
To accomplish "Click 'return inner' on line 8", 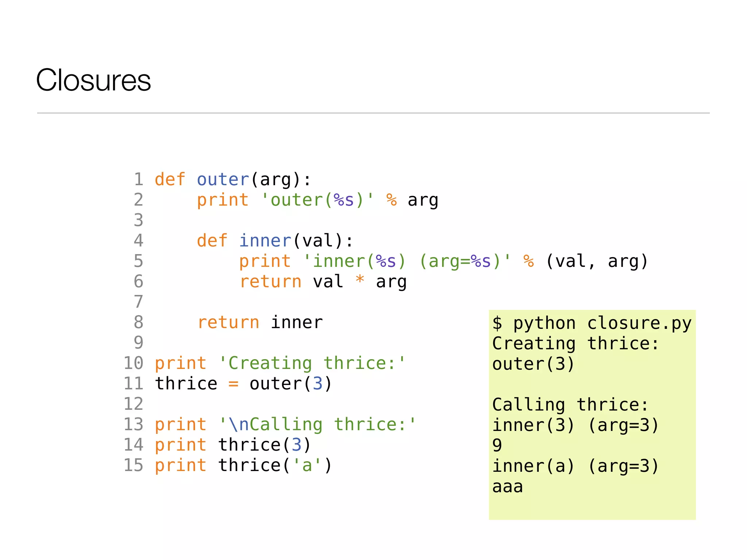I will click(x=260, y=323).
